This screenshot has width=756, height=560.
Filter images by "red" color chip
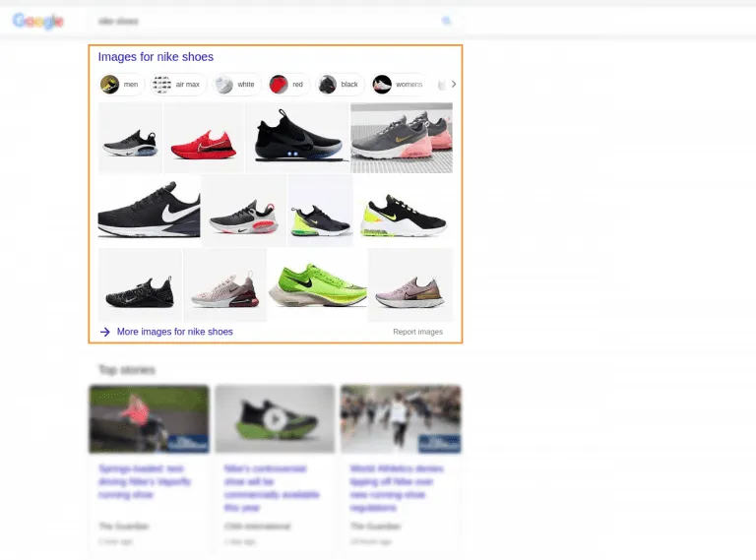point(288,85)
